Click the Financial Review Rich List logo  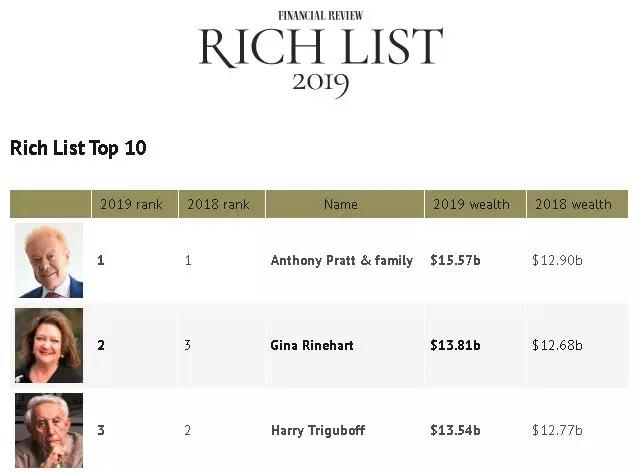pyautogui.click(x=320, y=45)
